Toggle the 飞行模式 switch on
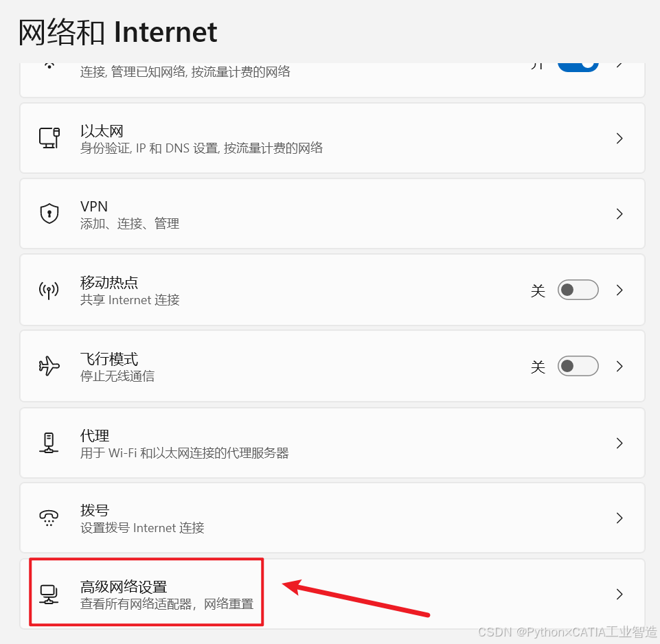Image resolution: width=660 pixels, height=644 pixels. [578, 366]
